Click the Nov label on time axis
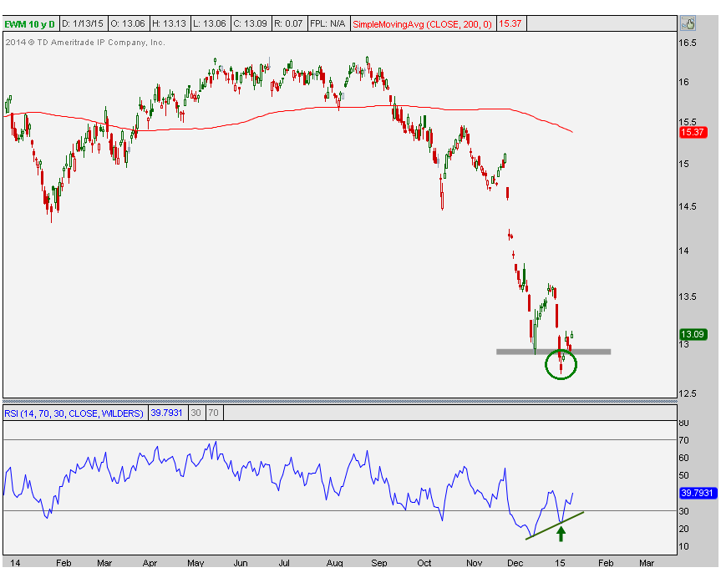Screen dimensions: 721x588 [x=474, y=563]
